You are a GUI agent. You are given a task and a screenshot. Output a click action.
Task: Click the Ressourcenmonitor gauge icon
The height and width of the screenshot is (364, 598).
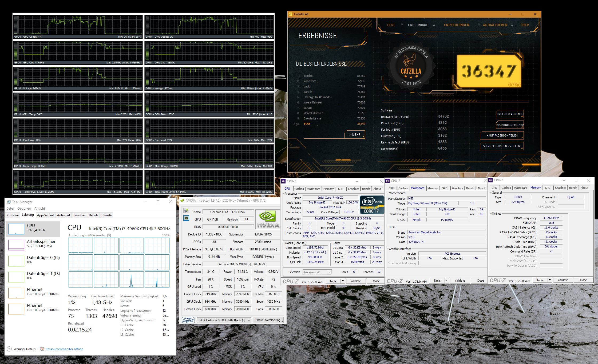click(x=42, y=349)
